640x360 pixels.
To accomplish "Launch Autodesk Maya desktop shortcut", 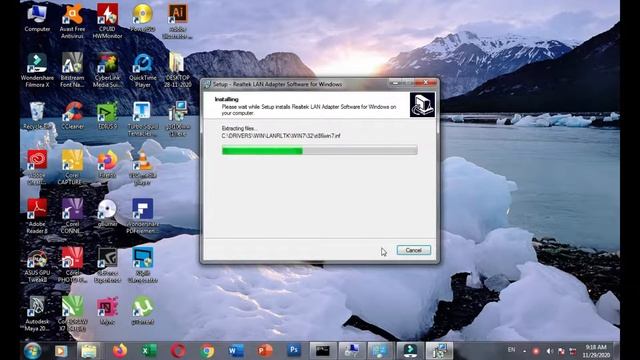I will (37, 314).
